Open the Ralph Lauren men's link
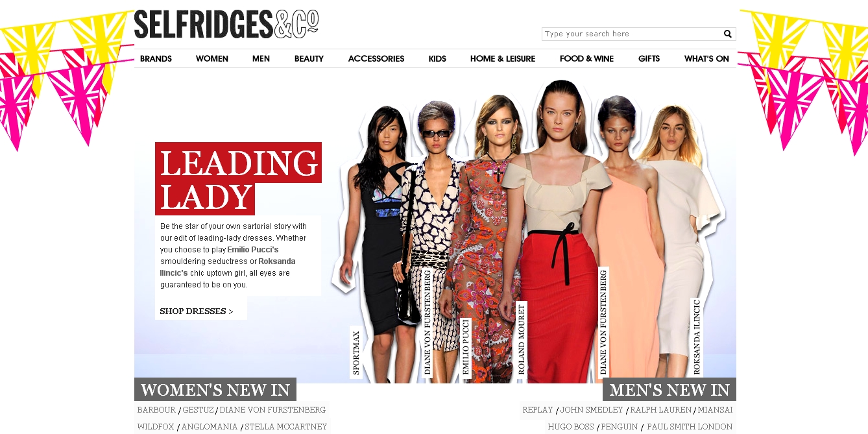The width and height of the screenshot is (868, 434). pyautogui.click(x=661, y=410)
